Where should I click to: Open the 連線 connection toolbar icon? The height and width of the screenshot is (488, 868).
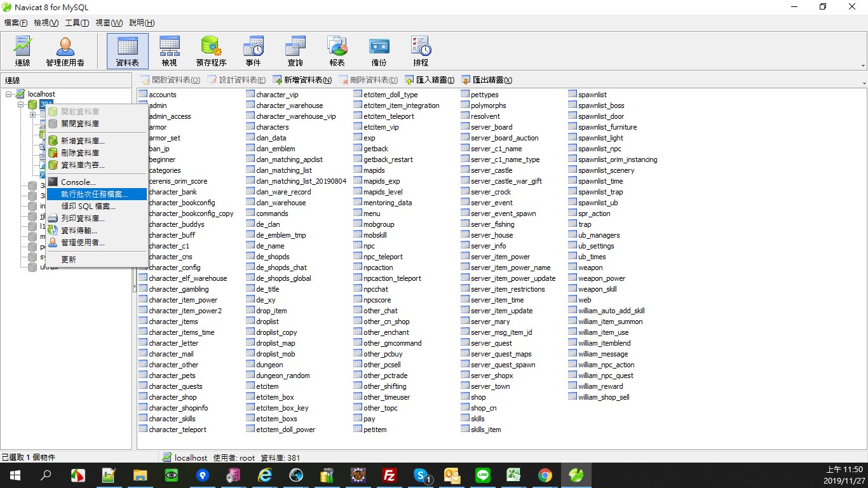coord(23,51)
